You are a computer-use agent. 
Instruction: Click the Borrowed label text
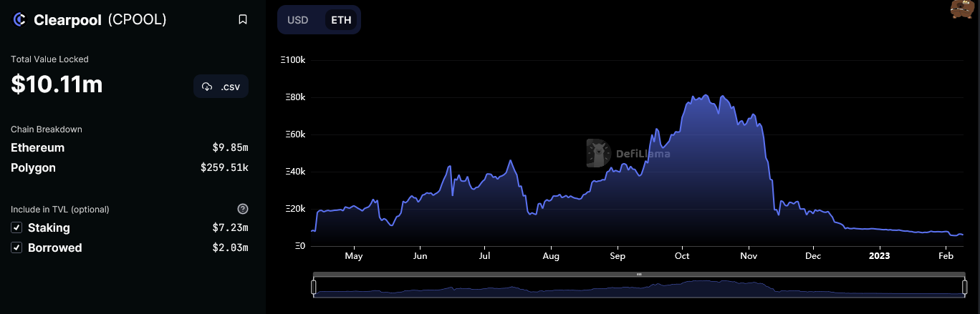point(54,247)
